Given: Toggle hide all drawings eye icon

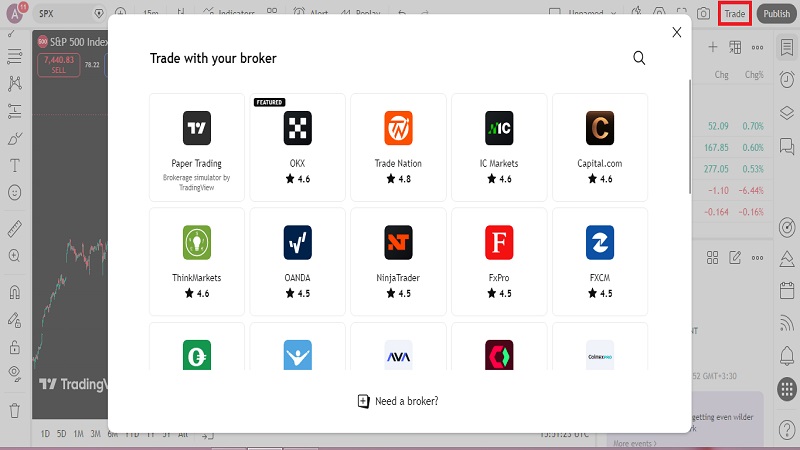Looking at the screenshot, I should click(15, 373).
